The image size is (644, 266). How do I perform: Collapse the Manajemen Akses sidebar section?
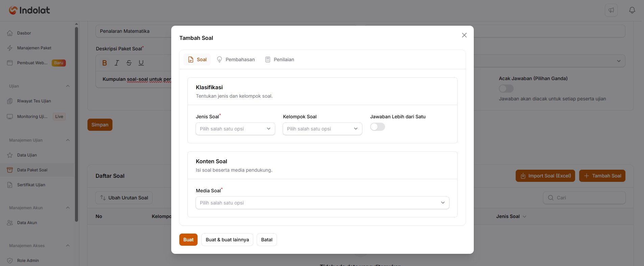[68, 246]
